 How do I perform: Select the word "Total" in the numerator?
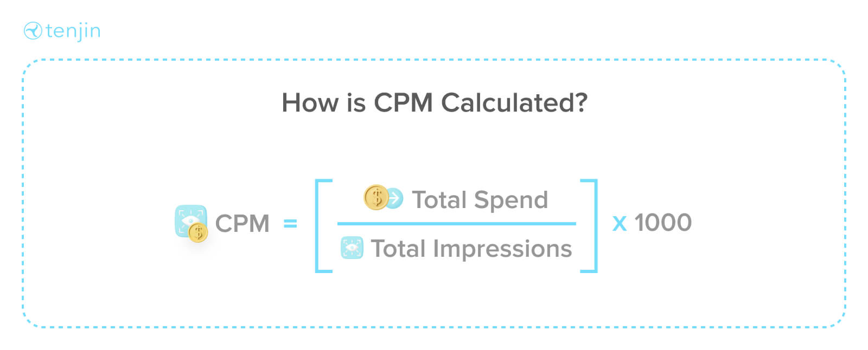[x=438, y=199]
